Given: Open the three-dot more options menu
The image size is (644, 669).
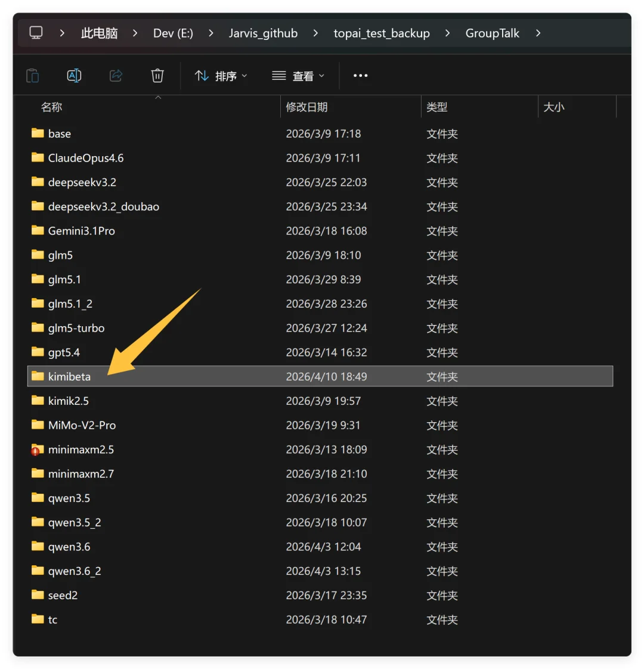Looking at the screenshot, I should [x=360, y=76].
